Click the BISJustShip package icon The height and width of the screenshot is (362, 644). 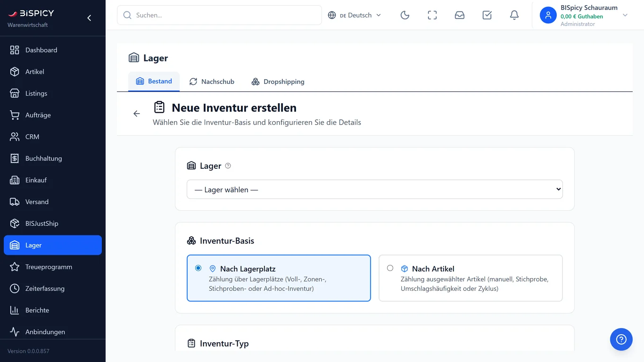coord(15,223)
